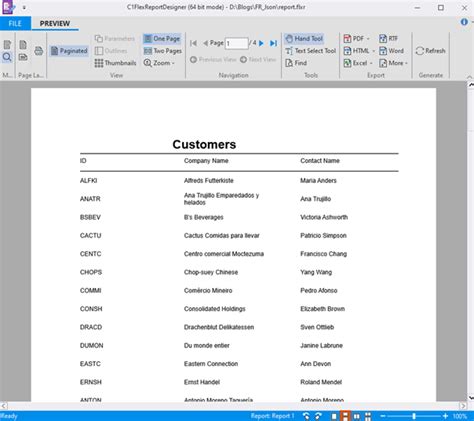
Task: Open the FILE tab
Action: (15, 23)
